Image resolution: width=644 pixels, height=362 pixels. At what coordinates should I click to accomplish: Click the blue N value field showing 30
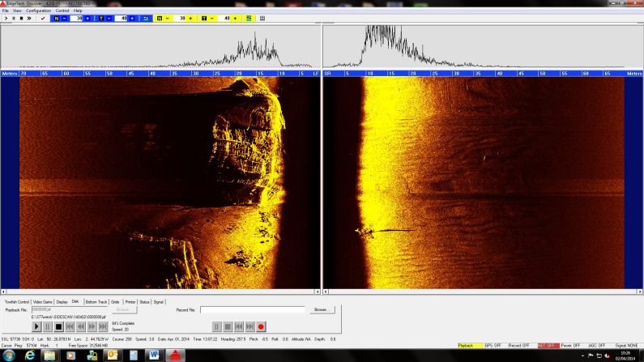click(76, 19)
